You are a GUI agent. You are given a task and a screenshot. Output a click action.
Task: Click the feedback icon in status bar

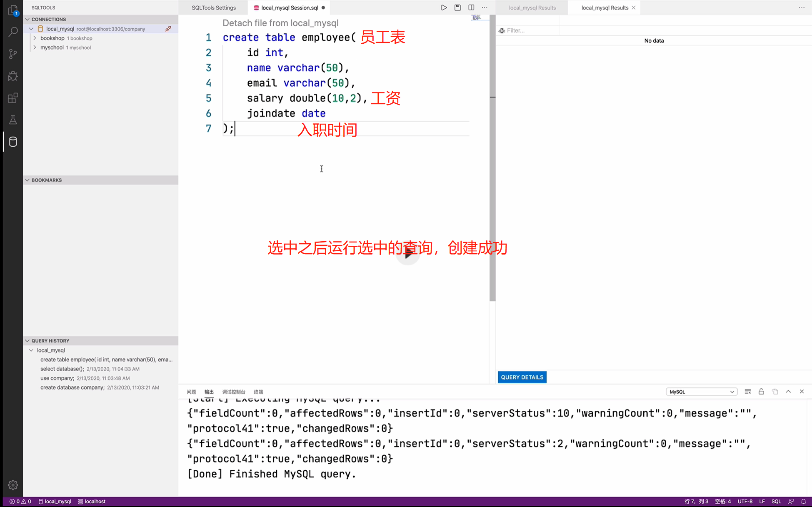pyautogui.click(x=791, y=502)
